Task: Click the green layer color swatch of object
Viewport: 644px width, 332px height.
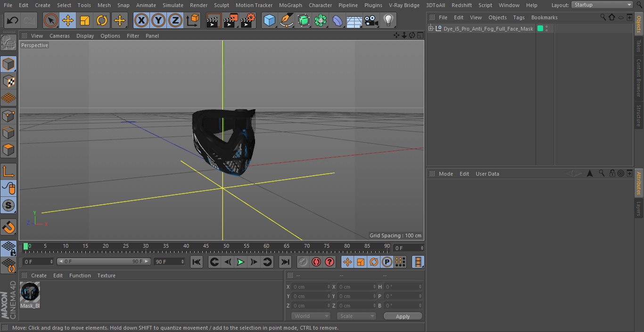Action: pos(540,29)
